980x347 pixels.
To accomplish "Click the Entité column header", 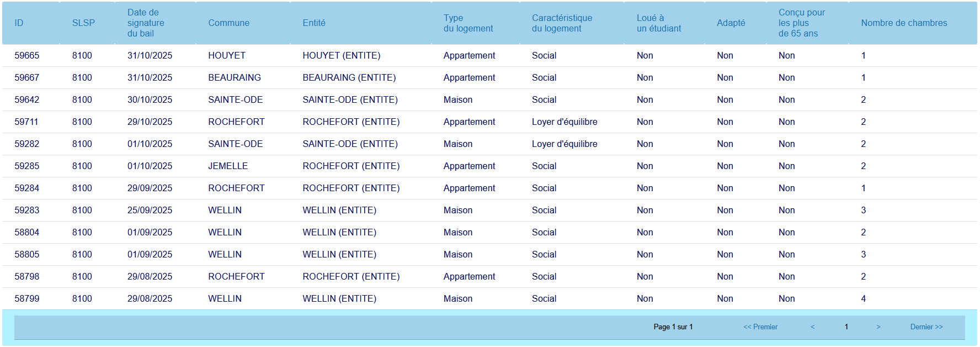I will click(x=313, y=23).
